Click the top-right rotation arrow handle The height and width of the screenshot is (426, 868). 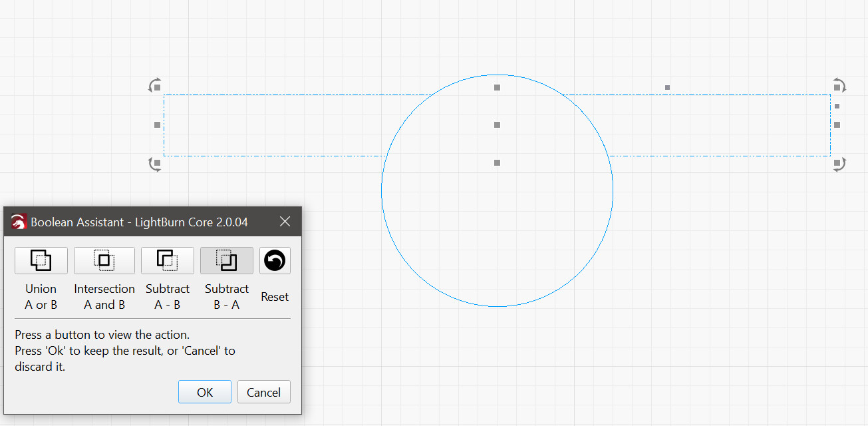pos(839,86)
